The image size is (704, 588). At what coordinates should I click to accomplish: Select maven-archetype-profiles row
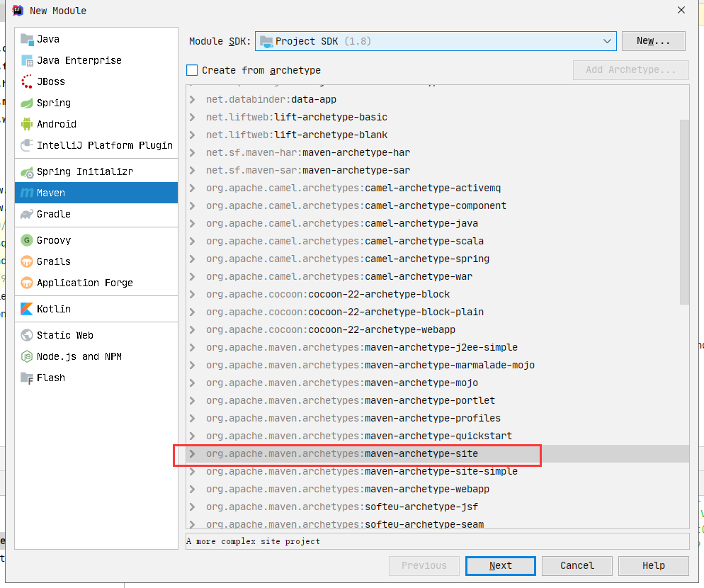tap(438, 418)
